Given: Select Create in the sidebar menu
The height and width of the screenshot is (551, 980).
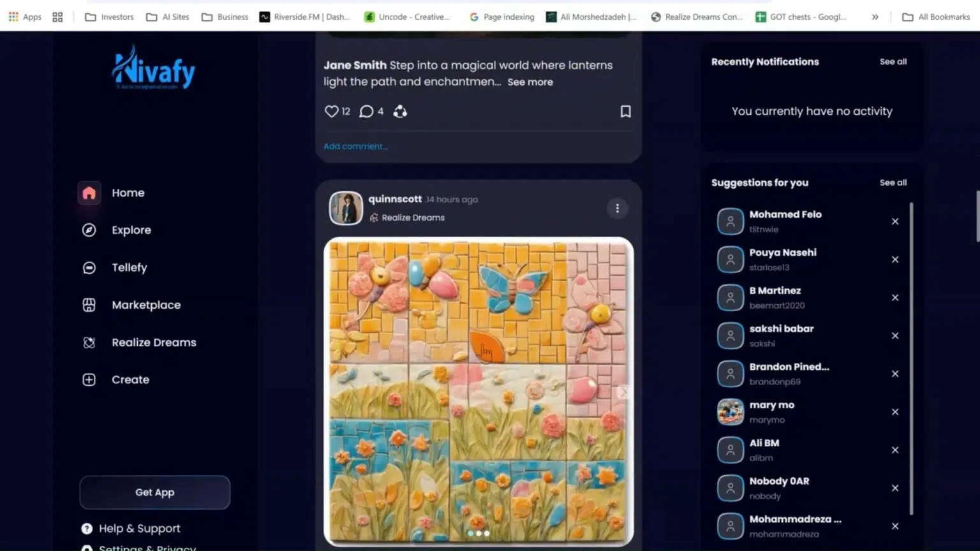Looking at the screenshot, I should (x=131, y=379).
